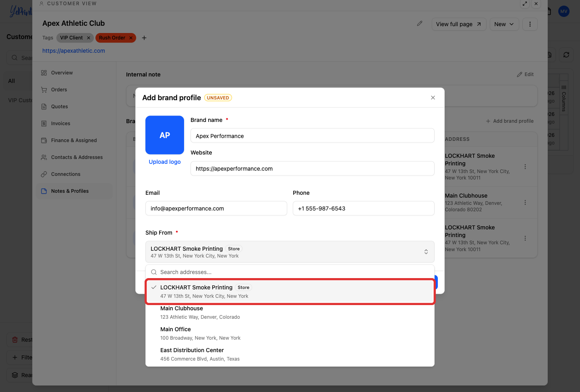Add a new tag with plus icon

click(144, 38)
